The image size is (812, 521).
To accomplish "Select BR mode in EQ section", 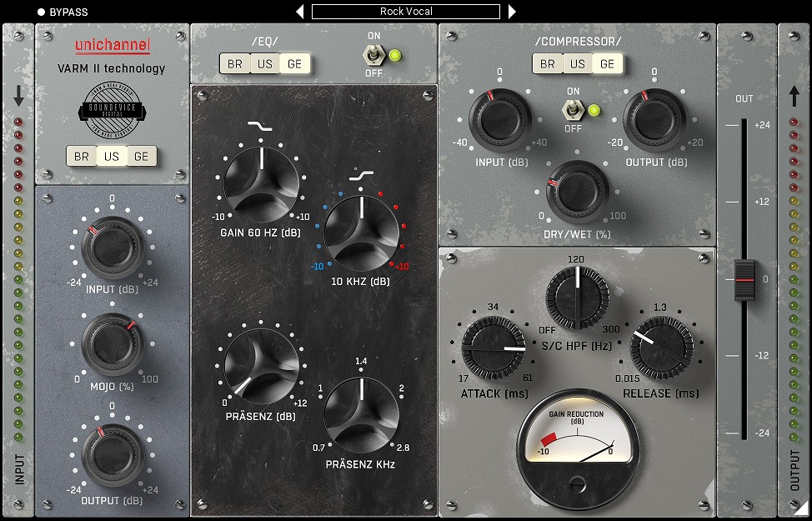I will point(235,63).
